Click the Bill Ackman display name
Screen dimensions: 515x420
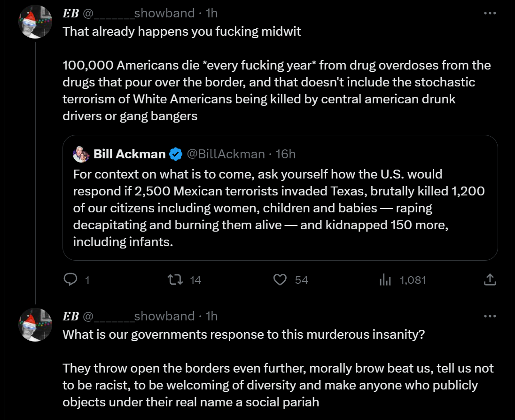click(x=130, y=154)
